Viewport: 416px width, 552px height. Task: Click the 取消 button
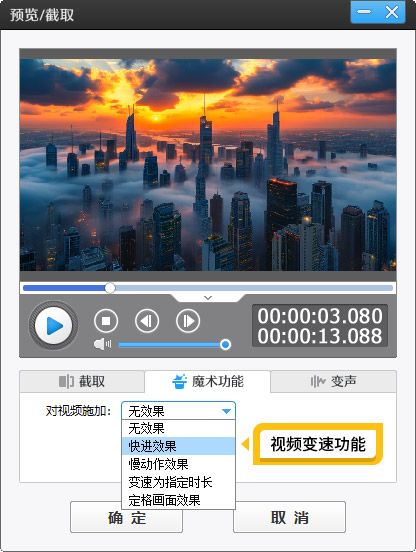pos(289,518)
